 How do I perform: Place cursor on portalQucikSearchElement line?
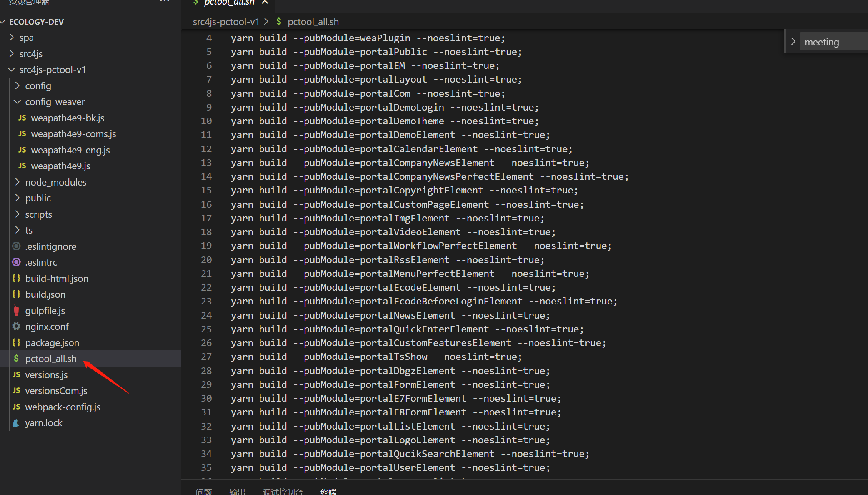410,454
